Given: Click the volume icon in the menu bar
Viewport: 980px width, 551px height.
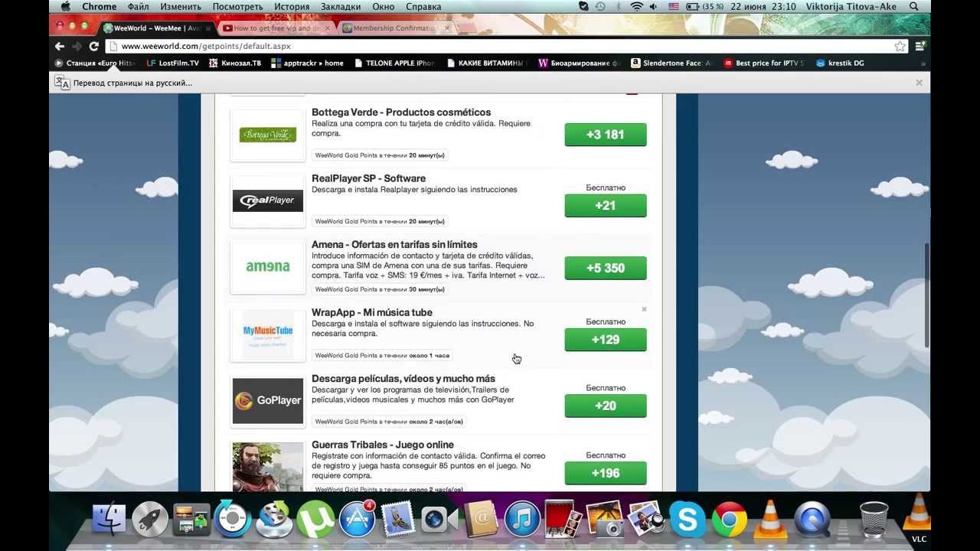Looking at the screenshot, I should (x=654, y=7).
